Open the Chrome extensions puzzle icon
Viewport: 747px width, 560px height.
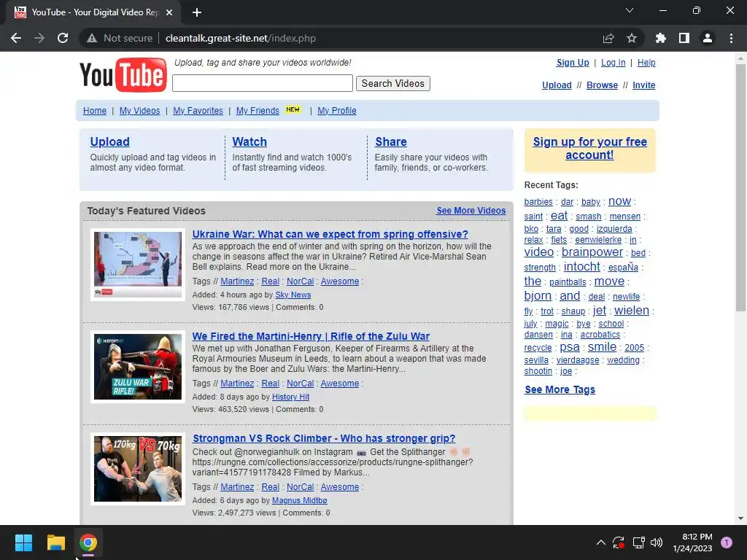pyautogui.click(x=660, y=38)
